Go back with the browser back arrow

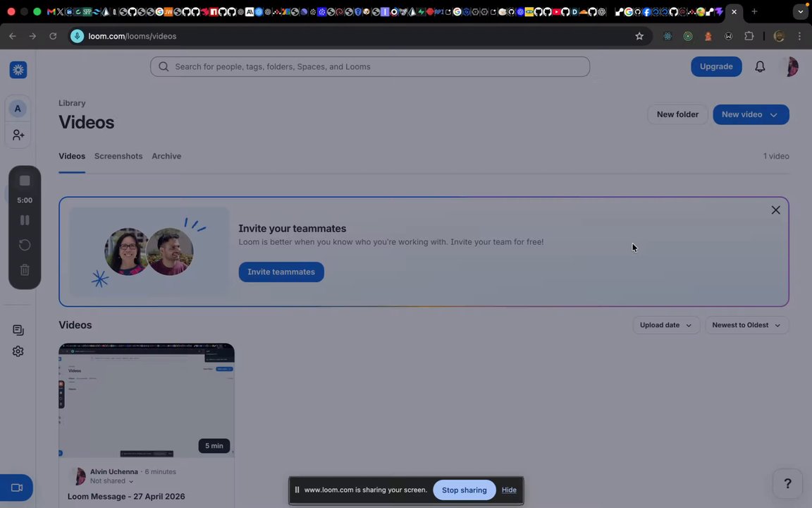pyautogui.click(x=13, y=36)
